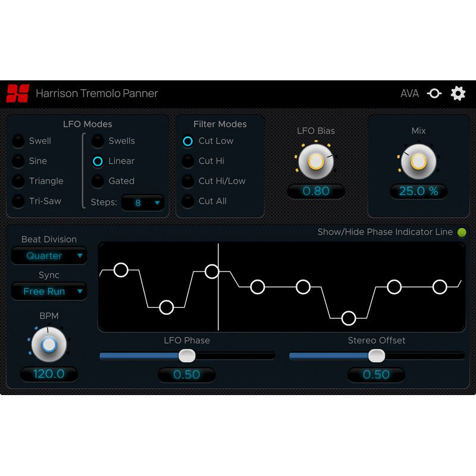Select the Tri-Saw LFO mode
This screenshot has height=476, width=476.
(18, 201)
